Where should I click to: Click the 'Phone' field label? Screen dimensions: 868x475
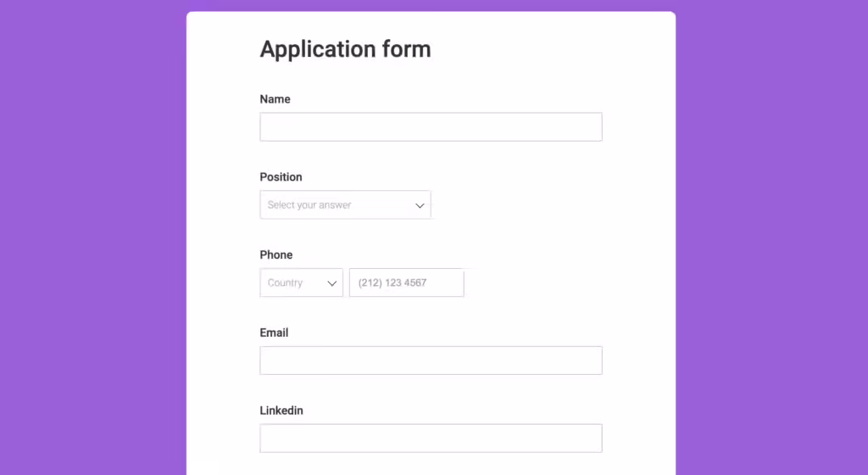coord(276,254)
